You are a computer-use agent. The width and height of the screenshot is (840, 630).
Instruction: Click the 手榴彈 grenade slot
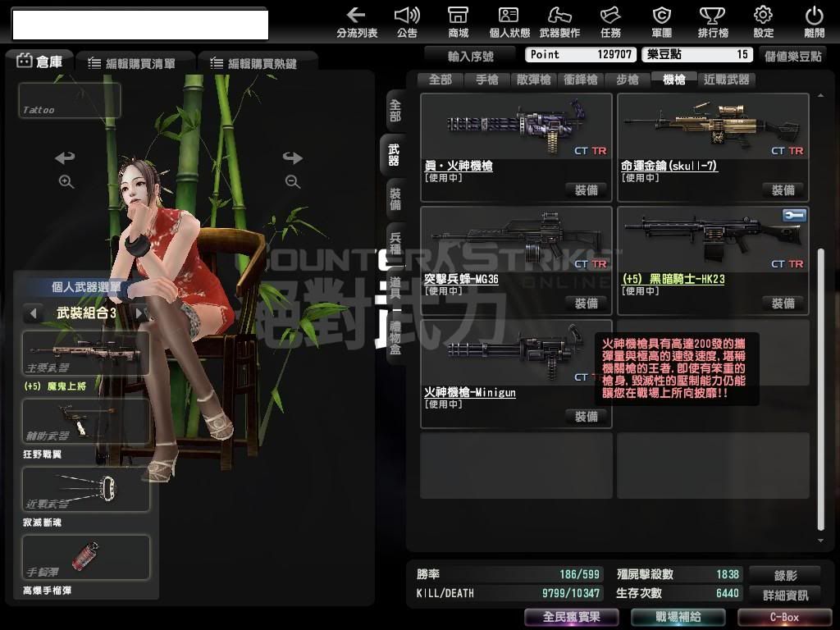pyautogui.click(x=85, y=557)
